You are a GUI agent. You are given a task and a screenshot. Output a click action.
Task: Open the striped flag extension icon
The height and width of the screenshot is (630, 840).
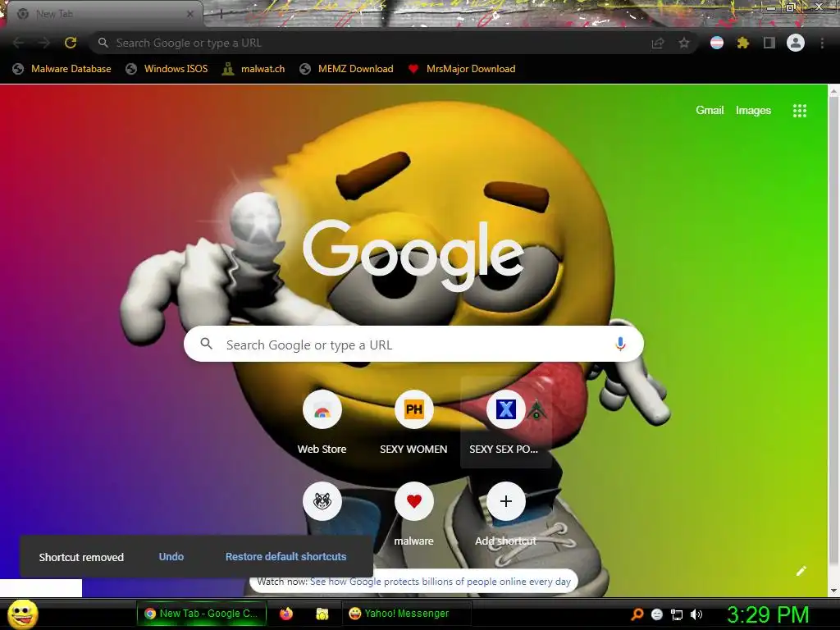click(x=717, y=43)
